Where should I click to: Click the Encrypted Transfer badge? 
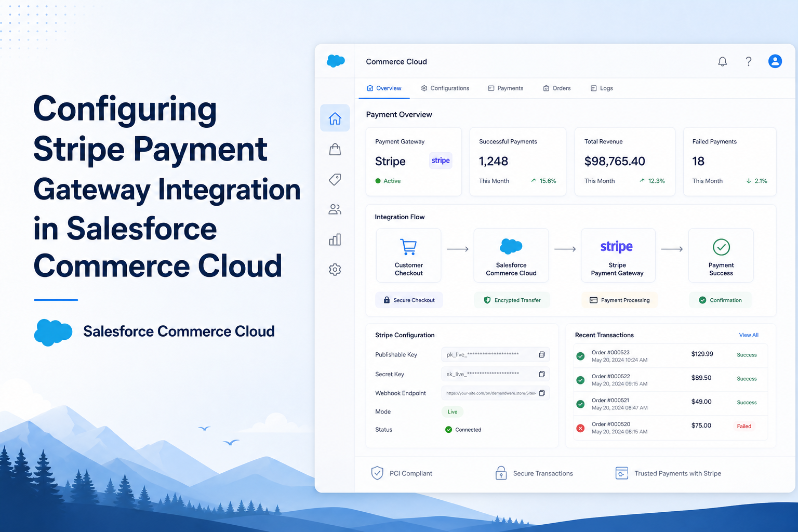(x=512, y=300)
